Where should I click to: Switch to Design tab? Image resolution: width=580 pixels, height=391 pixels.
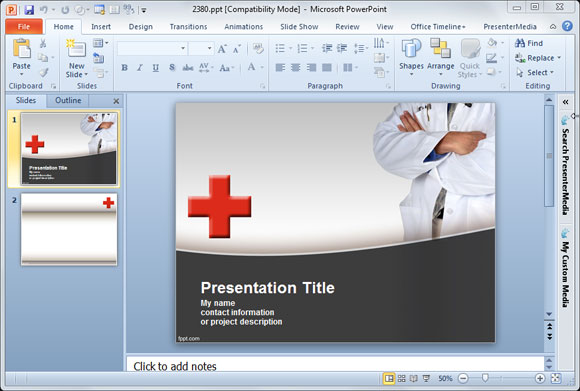[141, 27]
